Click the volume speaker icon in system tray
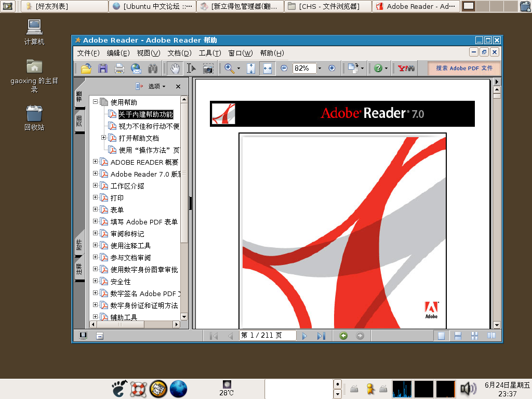532x399 pixels. click(x=469, y=389)
